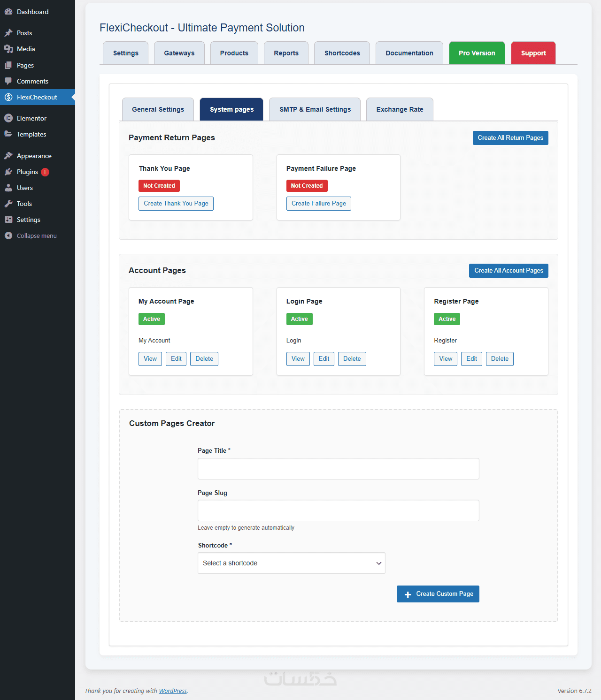Click the Settings sliders icon in sidebar
The width and height of the screenshot is (601, 700).
pyautogui.click(x=8, y=220)
